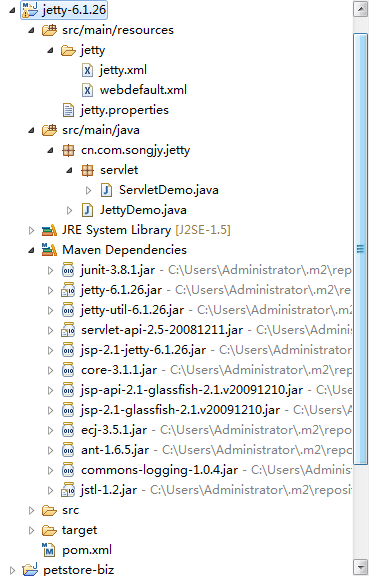The width and height of the screenshot is (369, 576).
Task: Click the JettyDemo.java class icon
Action: 87,210
